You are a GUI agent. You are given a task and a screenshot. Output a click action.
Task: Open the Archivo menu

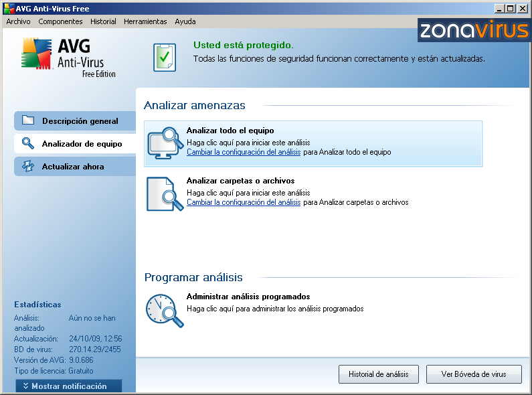[18, 21]
